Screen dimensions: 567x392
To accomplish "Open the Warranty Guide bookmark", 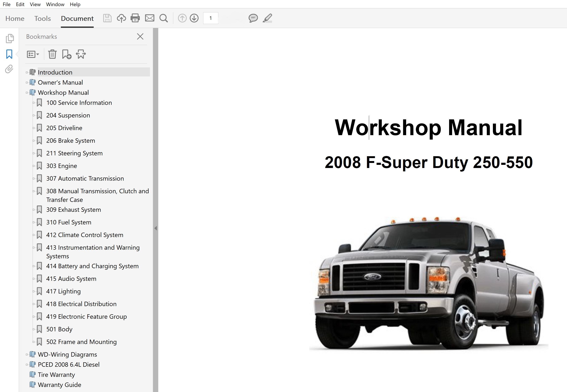I will pos(59,385).
